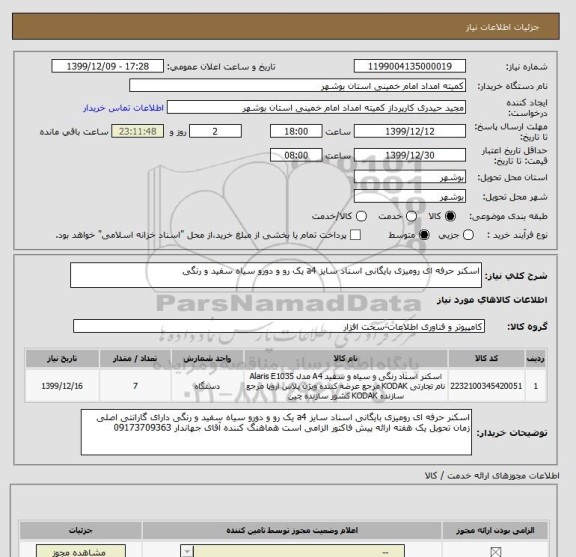Click the countdown timer 23:11:48
Viewport: 576px width, 557px height.
[138, 131]
